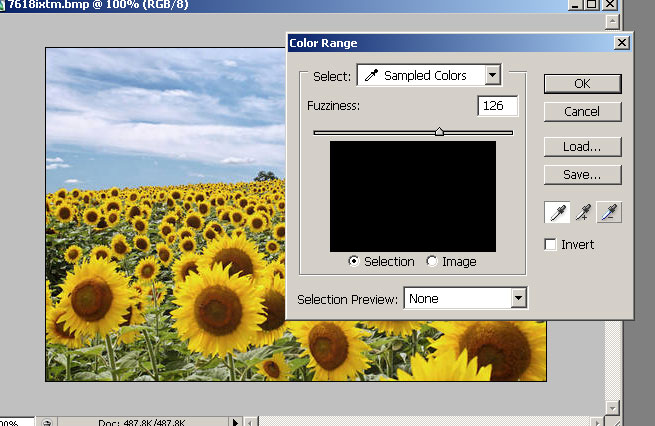Close the Color Range dialog
Image resolution: width=655 pixels, height=426 pixels.
pyautogui.click(x=622, y=43)
